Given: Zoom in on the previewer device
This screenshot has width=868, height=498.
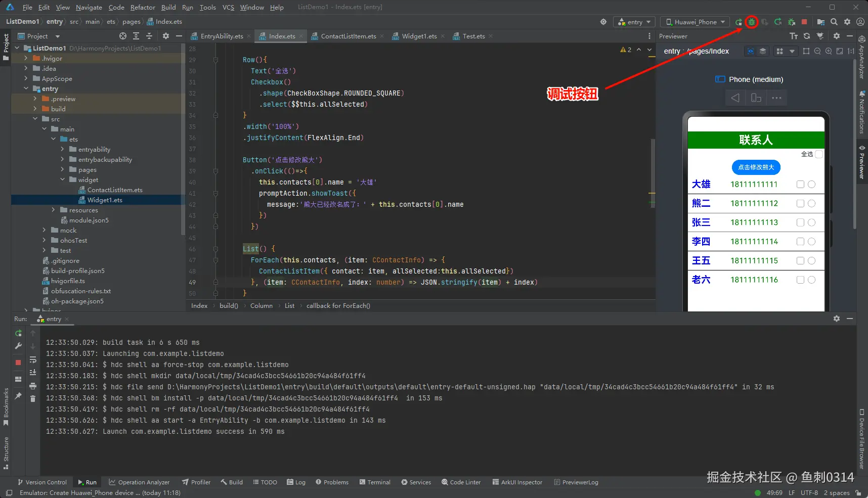Looking at the screenshot, I should (x=829, y=51).
